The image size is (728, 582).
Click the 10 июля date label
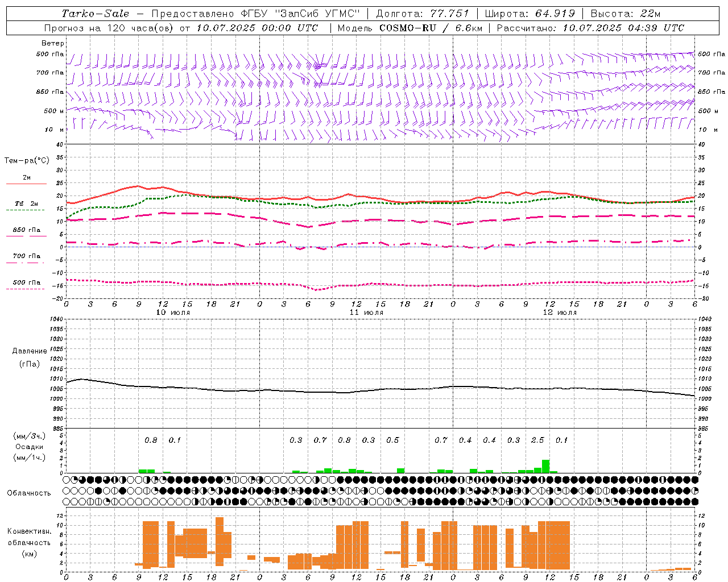click(x=173, y=313)
